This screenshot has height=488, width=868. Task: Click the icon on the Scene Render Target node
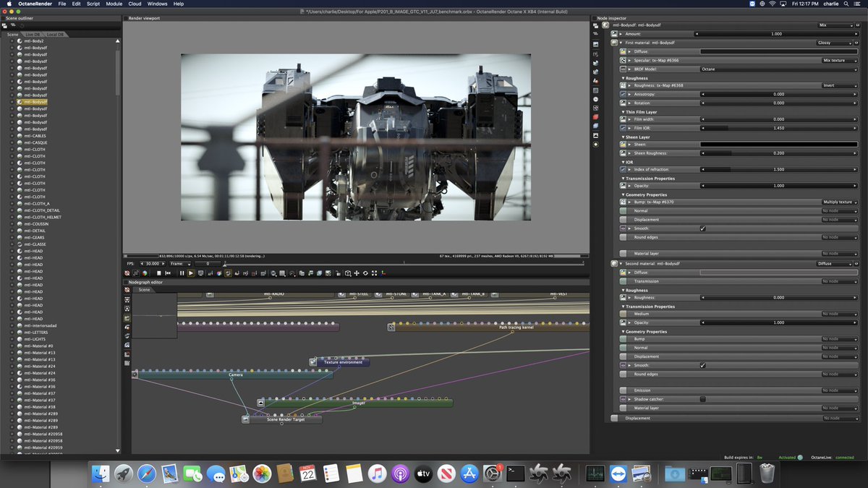click(x=246, y=419)
